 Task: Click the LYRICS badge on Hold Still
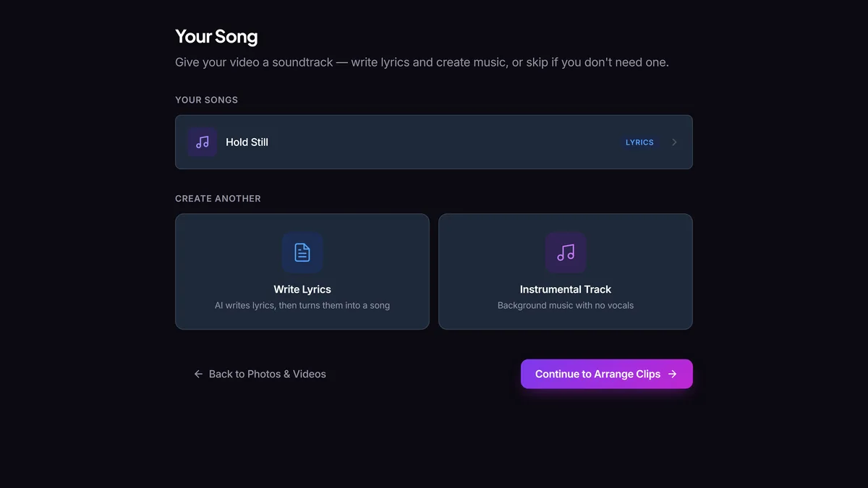point(639,142)
